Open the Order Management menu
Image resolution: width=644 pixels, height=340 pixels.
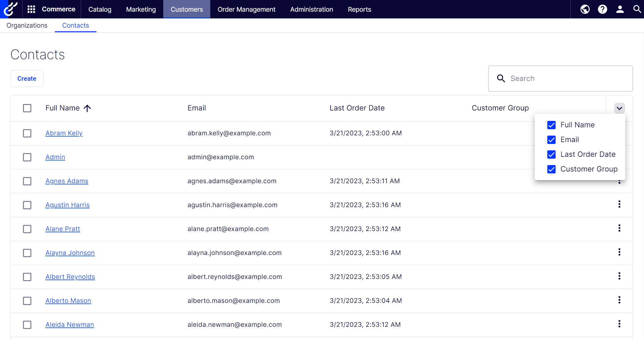pos(246,9)
